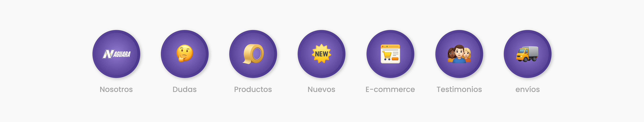This screenshot has height=122, width=644.
Task: View the story circle above Productos
Action: coord(253,54)
